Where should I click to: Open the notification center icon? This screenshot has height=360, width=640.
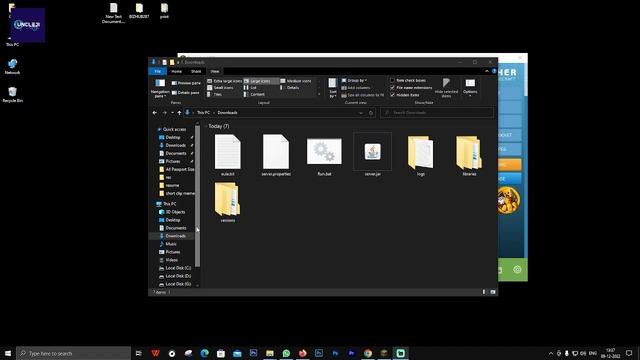tap(629, 353)
